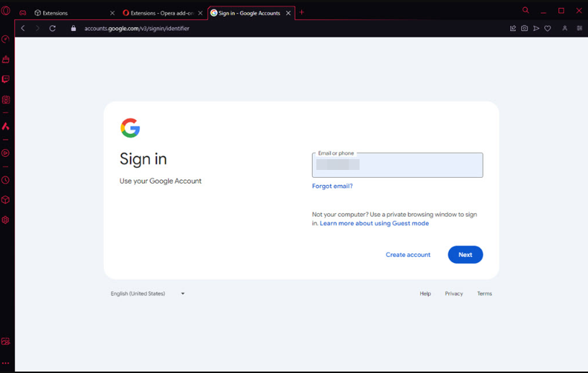Open Easy Setup sliders icon
This screenshot has height=373, width=588.
[x=579, y=28]
